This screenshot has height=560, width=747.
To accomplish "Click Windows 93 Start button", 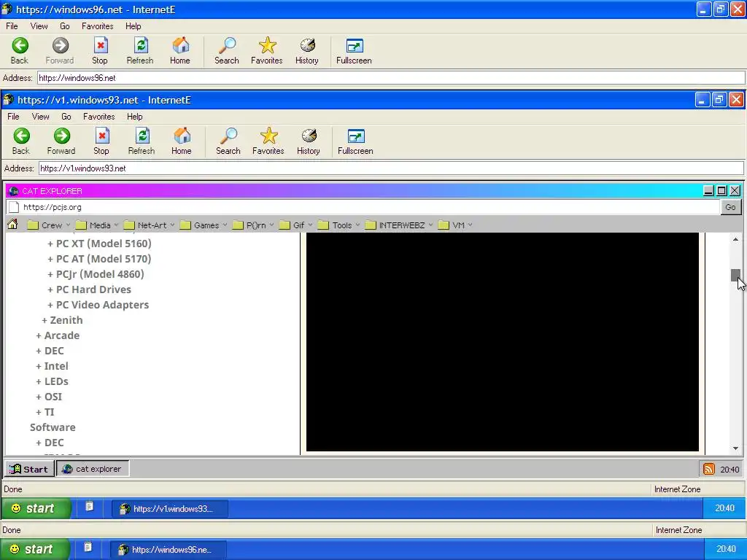I will point(29,469).
